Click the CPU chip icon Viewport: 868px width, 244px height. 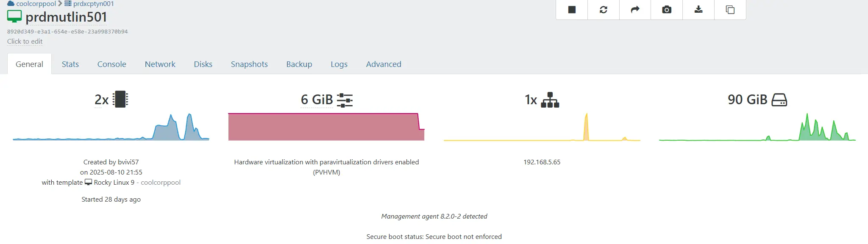[120, 100]
